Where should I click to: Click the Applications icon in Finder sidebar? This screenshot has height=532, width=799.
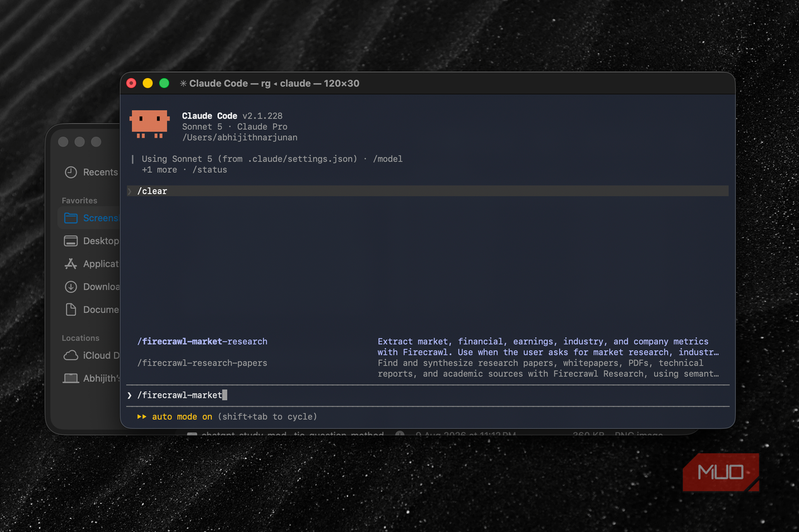pos(71,263)
